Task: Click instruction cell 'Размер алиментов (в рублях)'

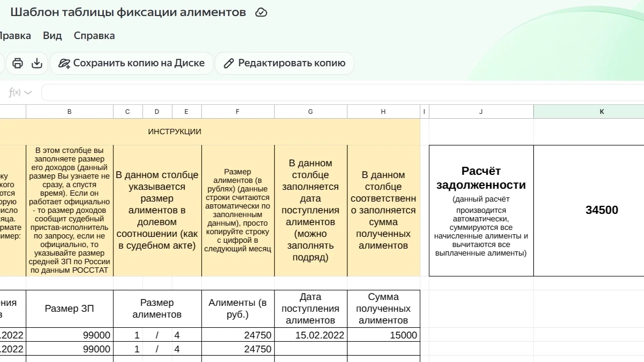Action: [238, 211]
